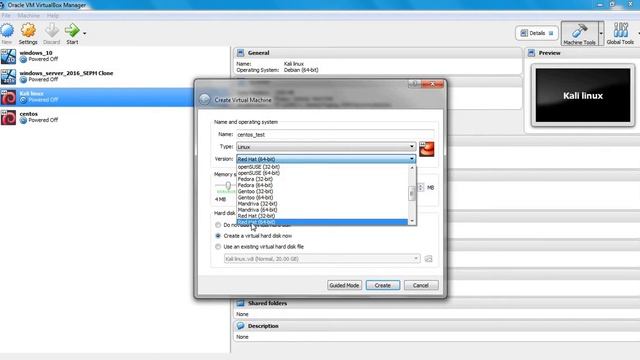Choose Gentoo (32-bit) from version list
The width and height of the screenshot is (640, 360).
pos(322,191)
